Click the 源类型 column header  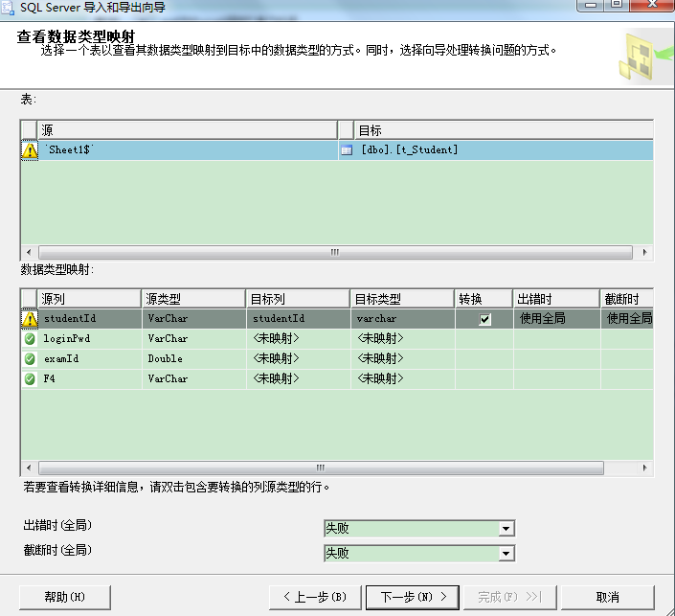point(193,299)
